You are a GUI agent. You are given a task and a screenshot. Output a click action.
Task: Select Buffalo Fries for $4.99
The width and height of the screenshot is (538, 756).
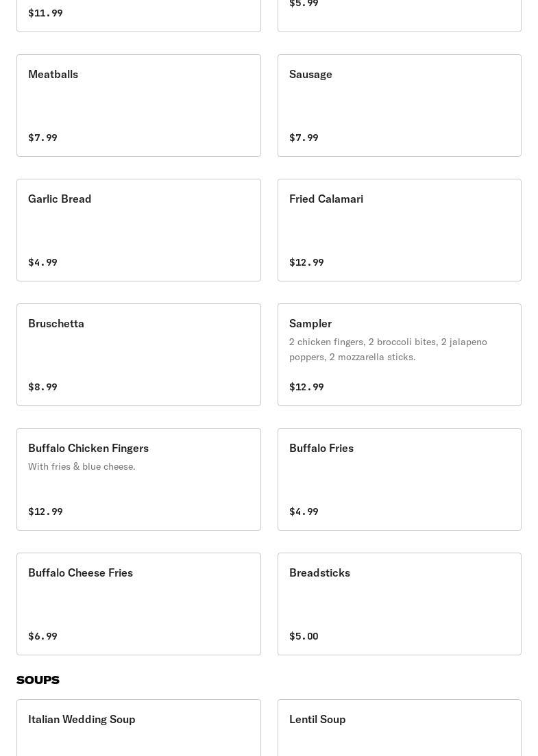click(399, 479)
